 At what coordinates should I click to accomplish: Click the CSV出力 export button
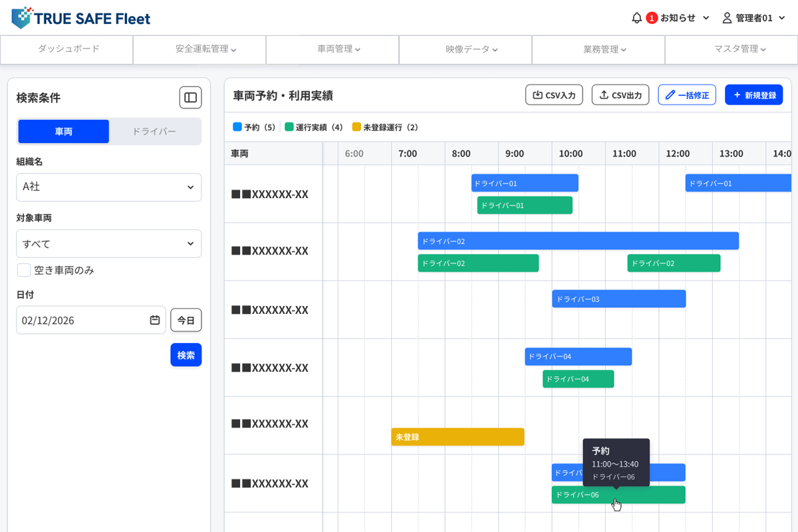(x=620, y=95)
